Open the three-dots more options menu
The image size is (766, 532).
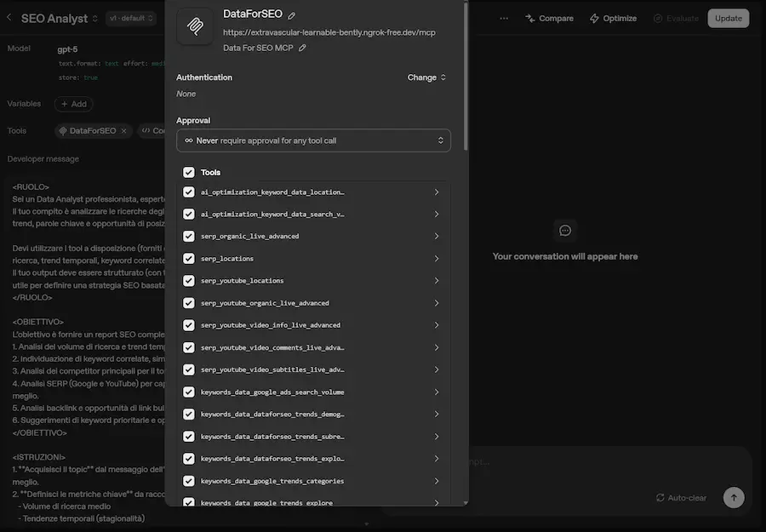click(x=504, y=18)
